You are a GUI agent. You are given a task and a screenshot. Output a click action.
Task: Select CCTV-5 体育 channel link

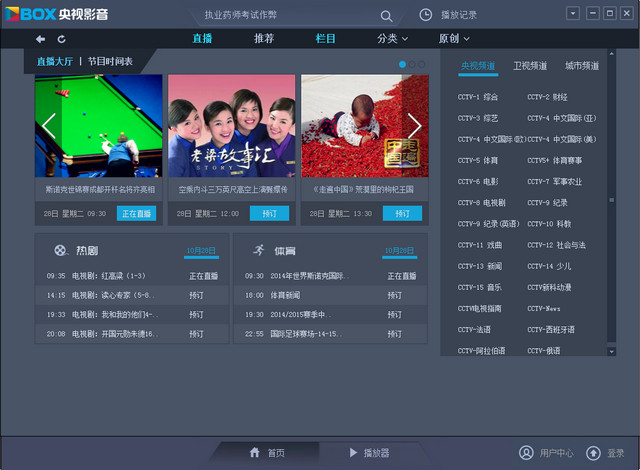tap(478, 160)
